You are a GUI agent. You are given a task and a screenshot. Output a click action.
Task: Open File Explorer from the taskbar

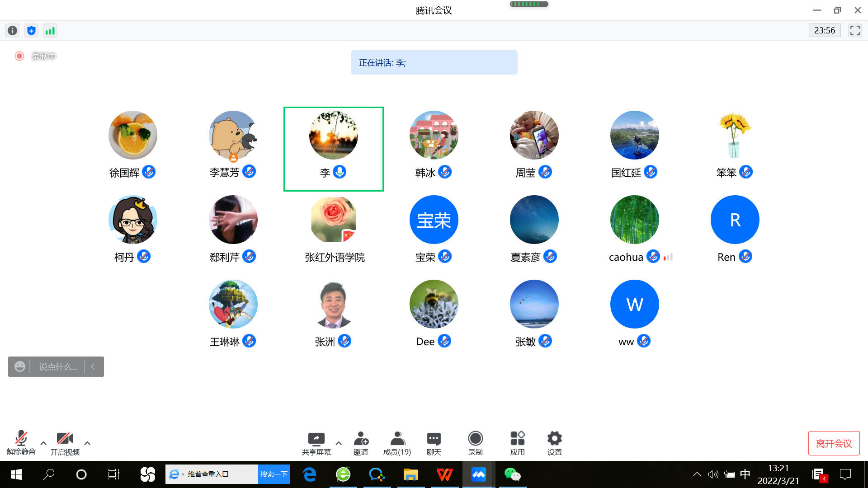(410, 474)
